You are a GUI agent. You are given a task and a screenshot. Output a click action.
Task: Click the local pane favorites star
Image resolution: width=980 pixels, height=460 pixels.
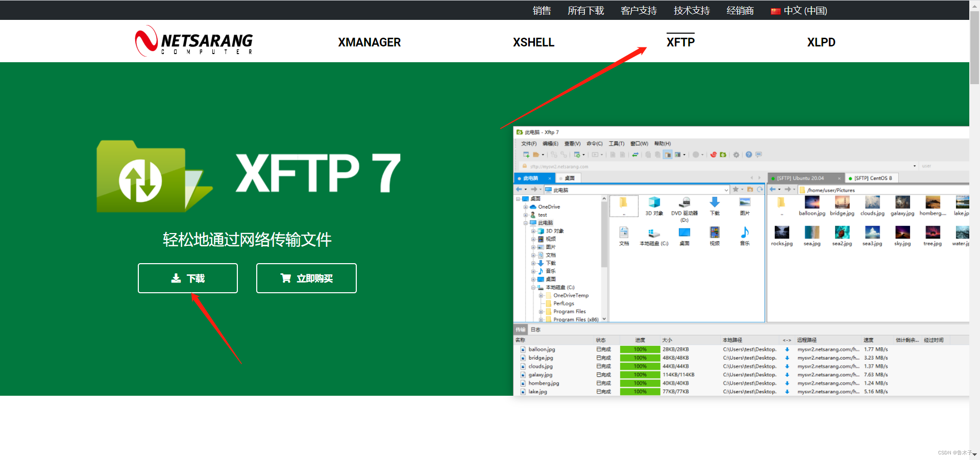[736, 189]
